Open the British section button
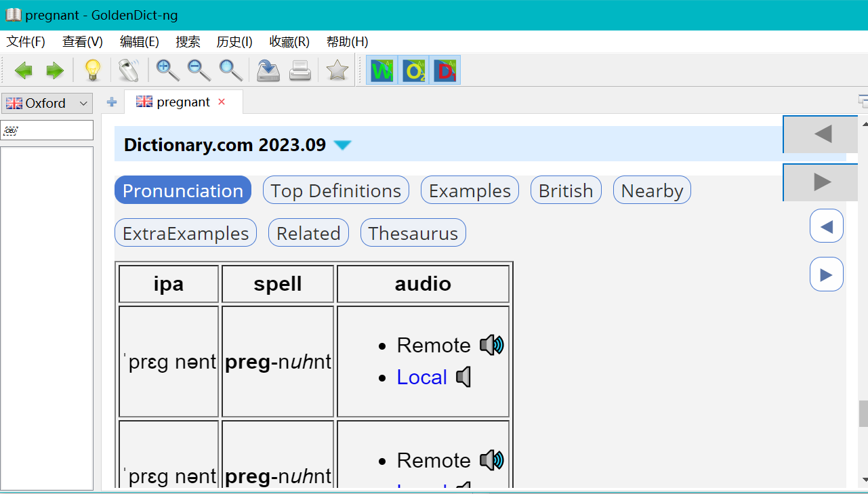 point(566,190)
